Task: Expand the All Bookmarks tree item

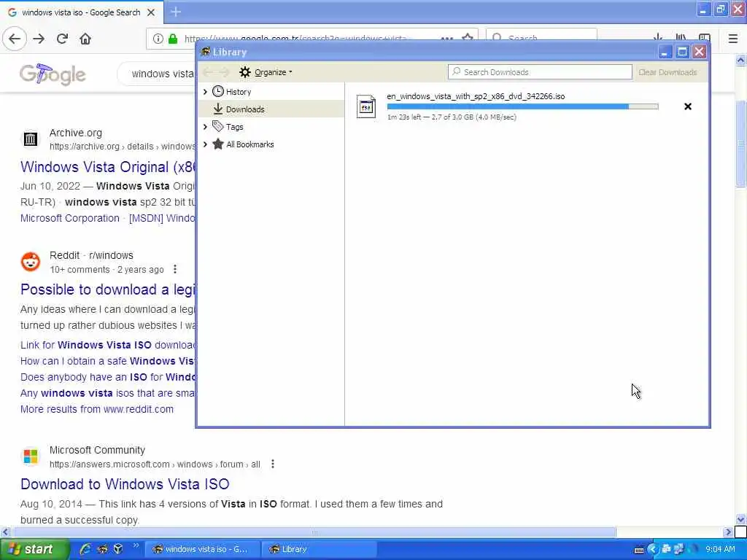Action: tap(205, 144)
